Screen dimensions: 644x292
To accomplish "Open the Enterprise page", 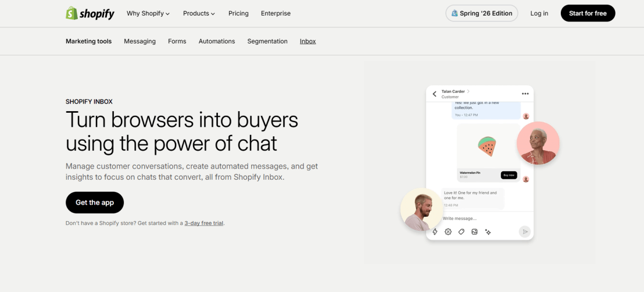I will [x=276, y=13].
